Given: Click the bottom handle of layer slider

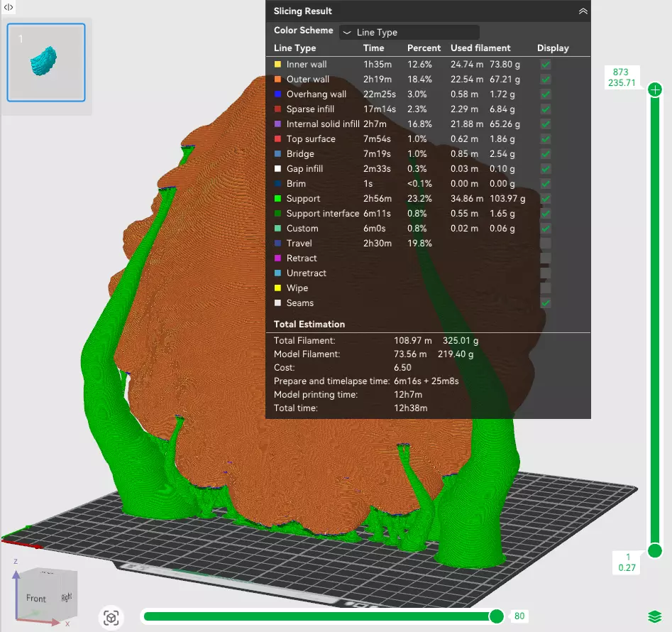Looking at the screenshot, I should click(x=655, y=550).
